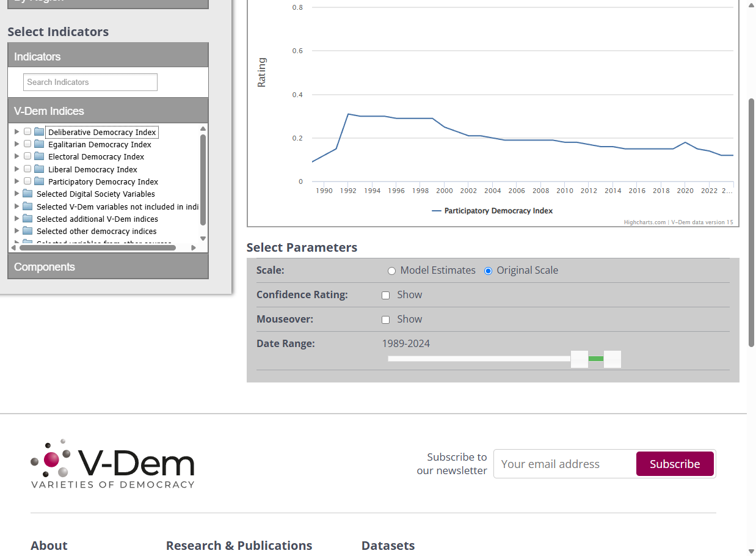The width and height of the screenshot is (756, 556).
Task: Click the tree scroll-up arrow
Action: pos(203,129)
